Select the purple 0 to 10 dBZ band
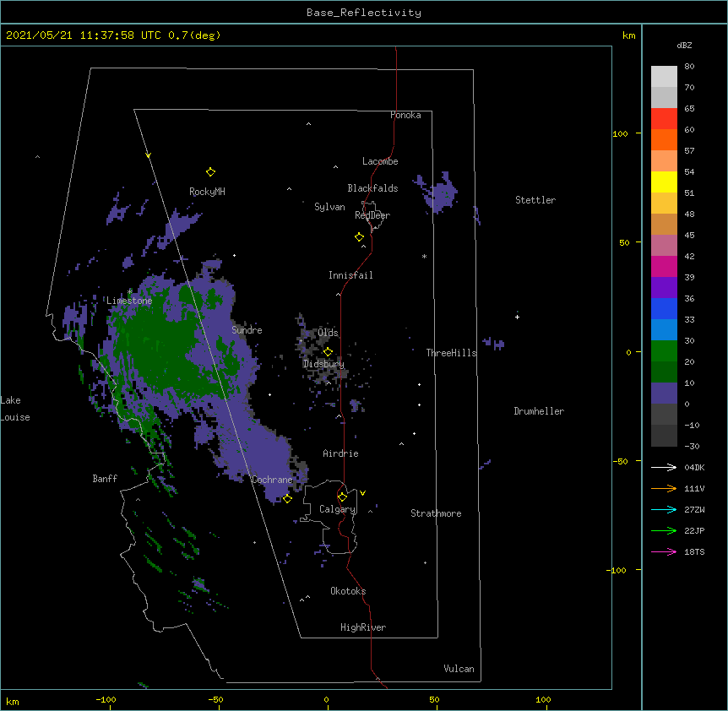 pos(664,393)
